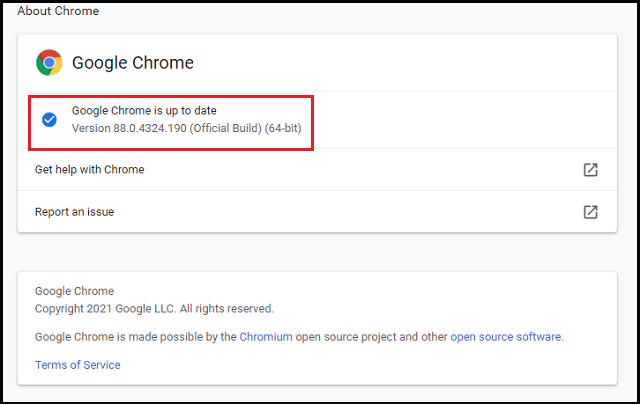Viewport: 640px width, 404px height.
Task: Open the Terms of Service link
Action: 78,365
